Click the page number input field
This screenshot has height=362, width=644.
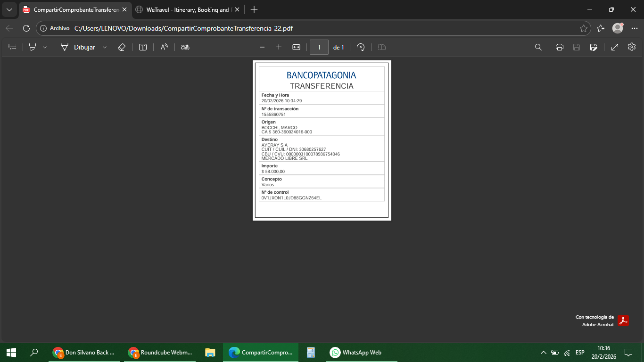(x=319, y=47)
